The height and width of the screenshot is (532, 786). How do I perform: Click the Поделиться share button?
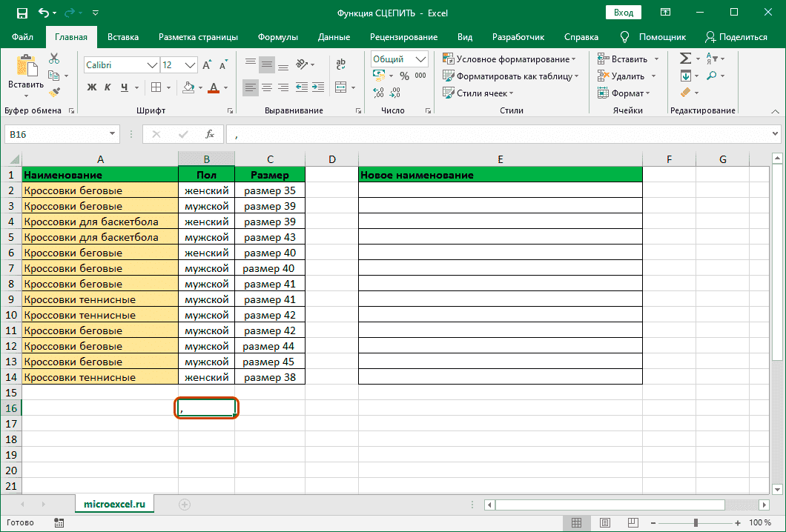736,37
